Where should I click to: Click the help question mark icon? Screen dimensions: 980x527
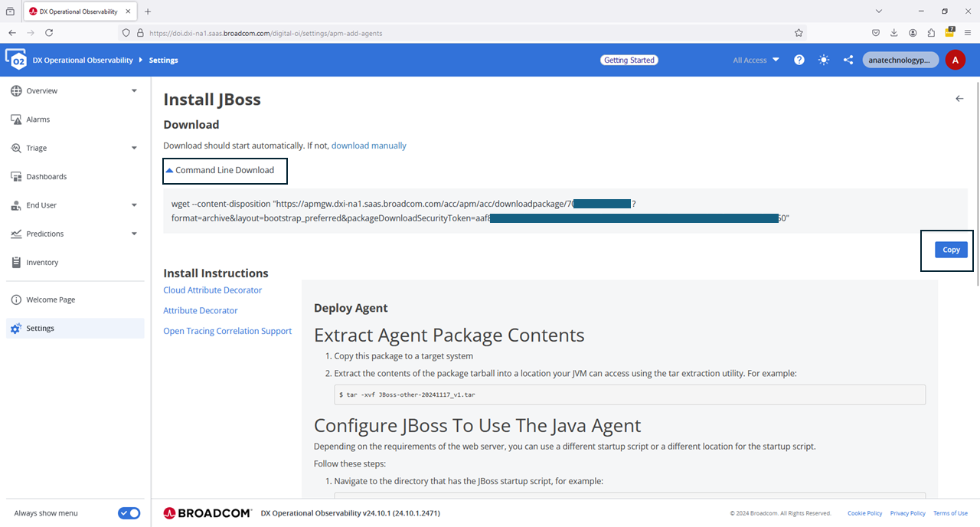(799, 60)
